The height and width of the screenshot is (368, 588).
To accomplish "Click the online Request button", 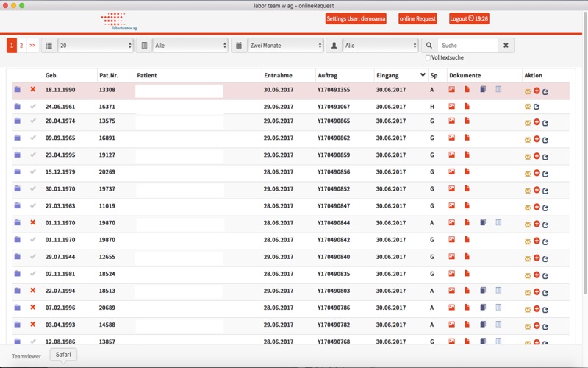I will click(417, 18).
